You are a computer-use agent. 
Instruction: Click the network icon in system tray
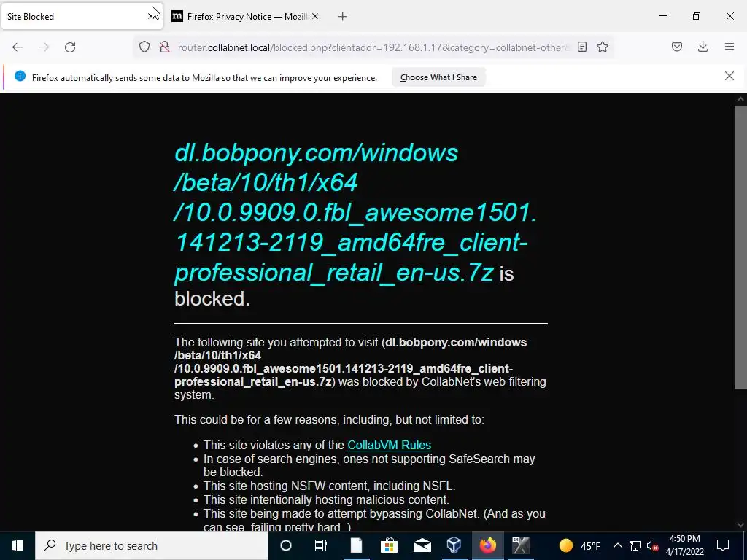(635, 545)
